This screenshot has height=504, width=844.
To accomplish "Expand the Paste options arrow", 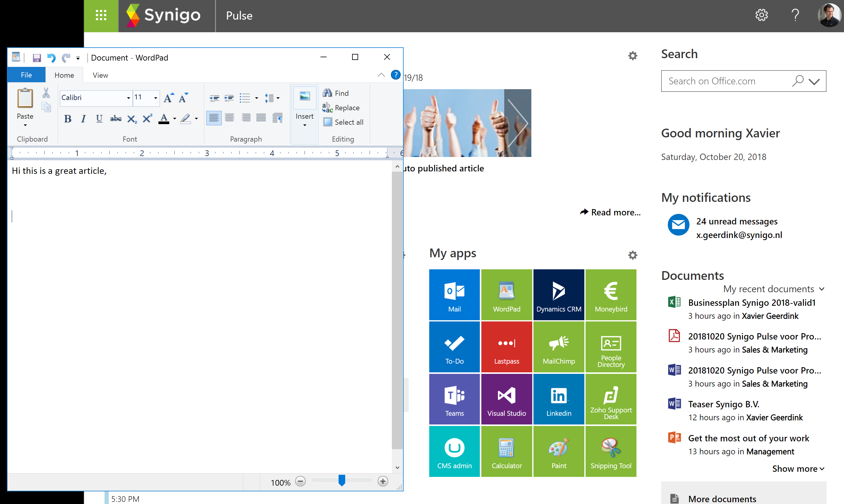I will [x=25, y=125].
